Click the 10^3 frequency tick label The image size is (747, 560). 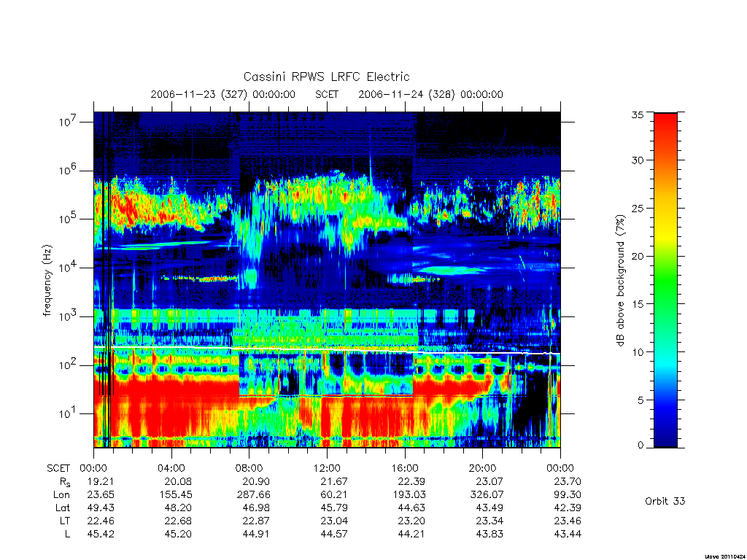[68, 316]
